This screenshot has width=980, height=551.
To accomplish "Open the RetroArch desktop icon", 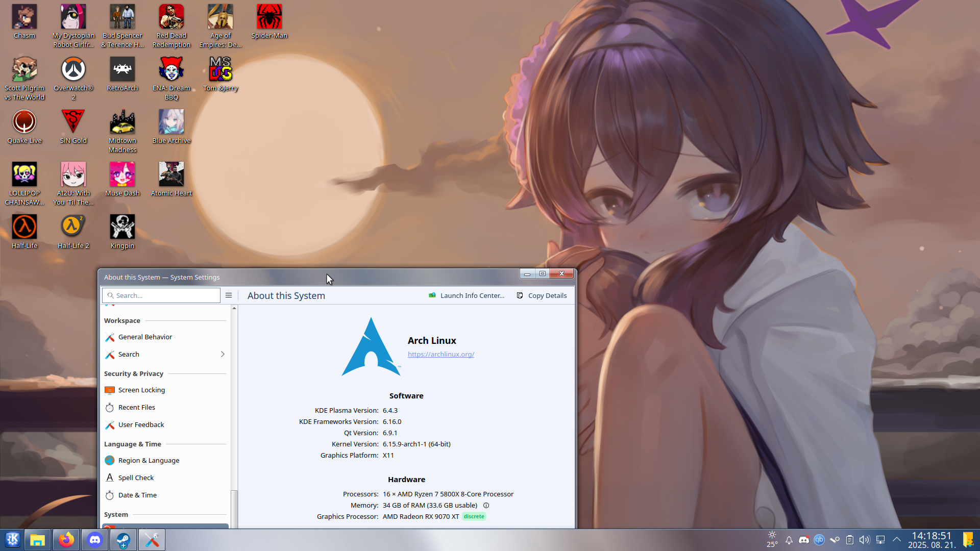I will (122, 70).
